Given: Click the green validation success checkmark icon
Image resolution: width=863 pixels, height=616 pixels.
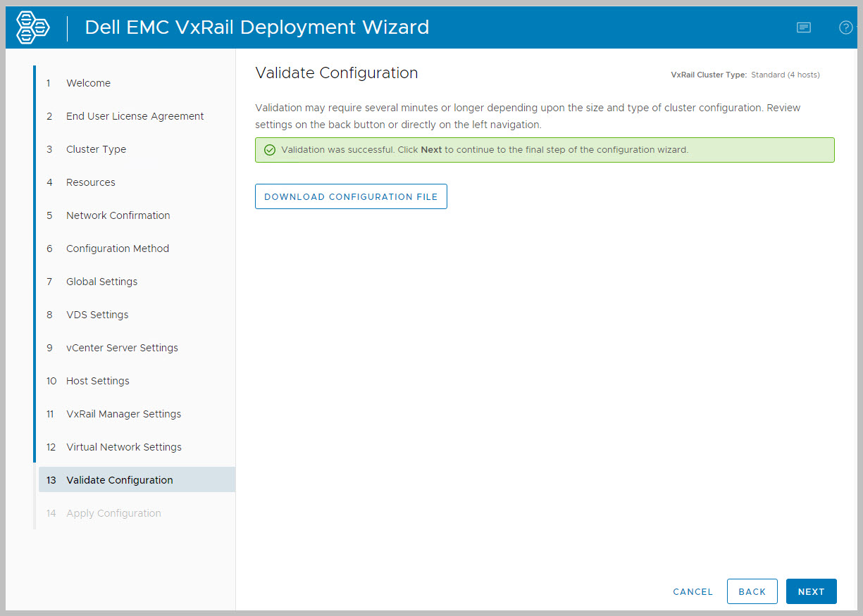Looking at the screenshot, I should 269,150.
